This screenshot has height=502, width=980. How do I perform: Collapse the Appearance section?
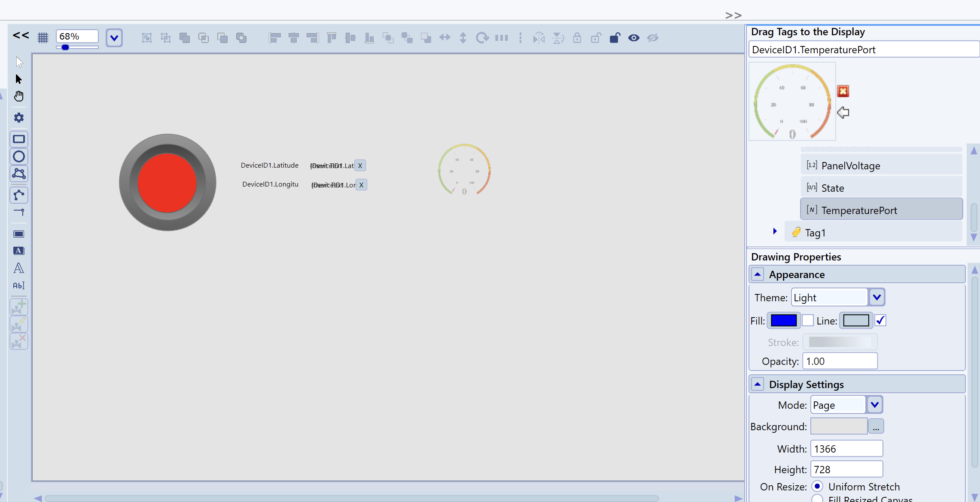click(758, 274)
